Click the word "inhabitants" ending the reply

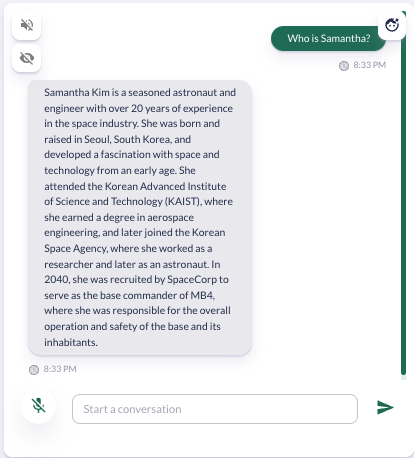click(71, 342)
